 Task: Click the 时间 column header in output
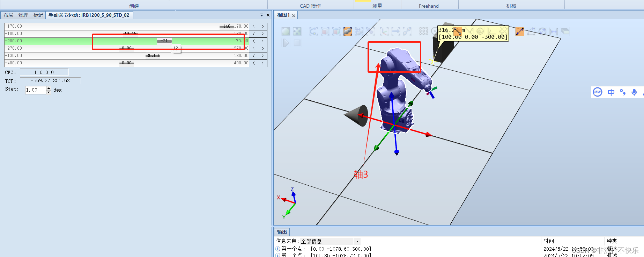point(549,241)
